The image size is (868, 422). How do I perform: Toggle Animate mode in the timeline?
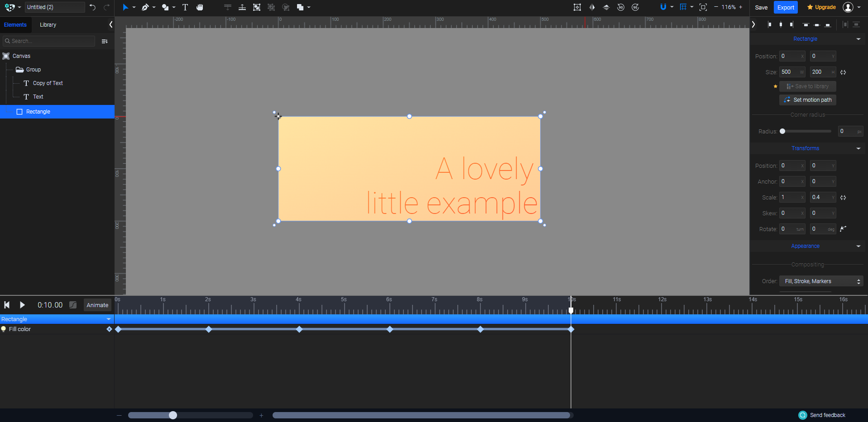coord(97,305)
